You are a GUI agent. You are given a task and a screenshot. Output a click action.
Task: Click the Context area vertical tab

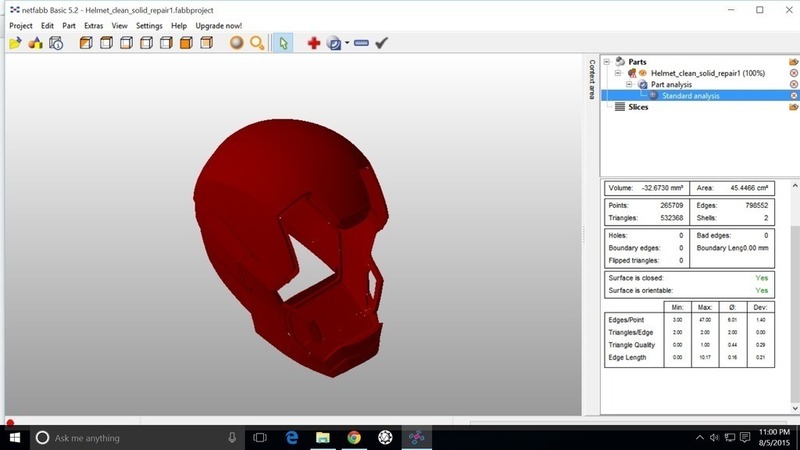tap(592, 79)
